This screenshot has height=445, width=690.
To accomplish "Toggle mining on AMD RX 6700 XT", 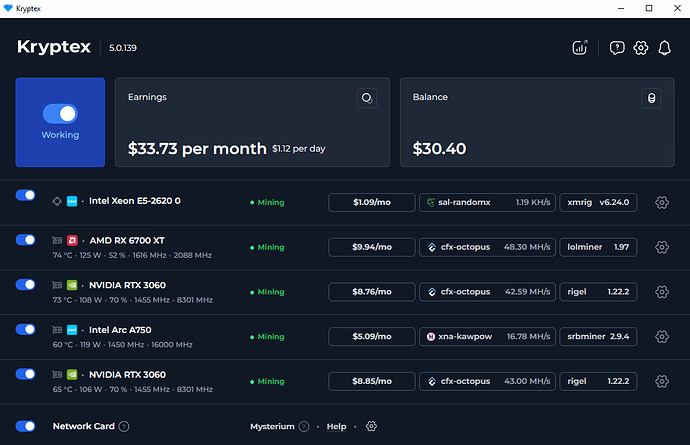I will point(26,240).
